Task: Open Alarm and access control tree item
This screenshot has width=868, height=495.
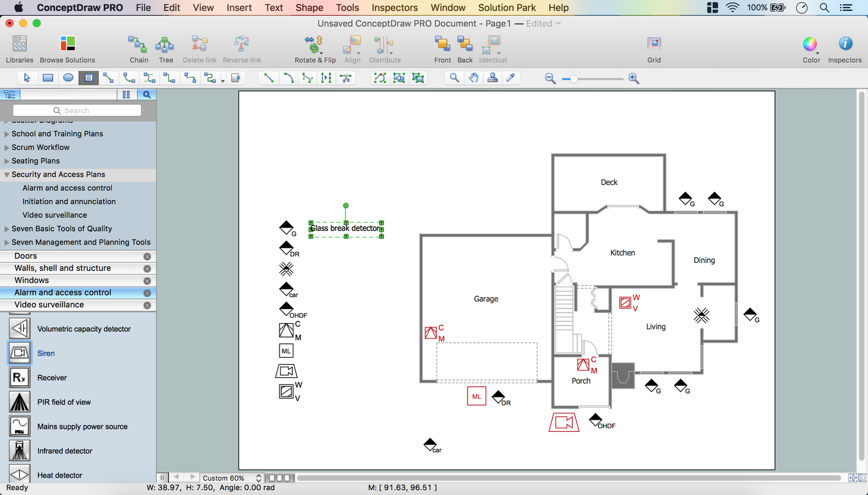Action: click(67, 188)
